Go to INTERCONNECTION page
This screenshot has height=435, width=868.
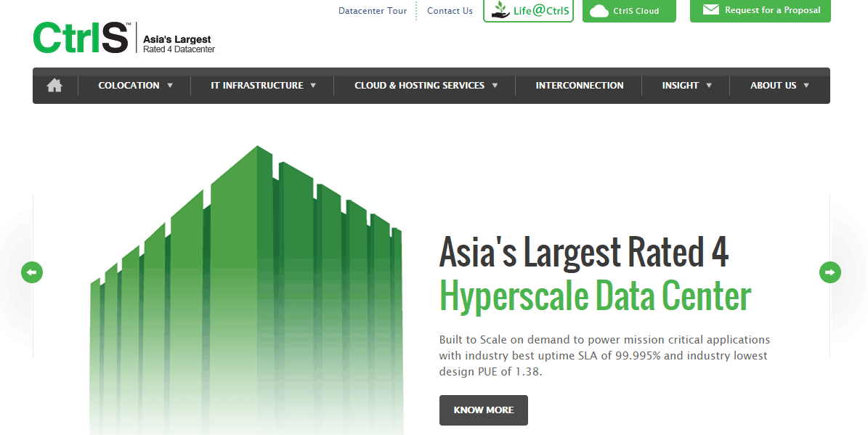point(579,85)
